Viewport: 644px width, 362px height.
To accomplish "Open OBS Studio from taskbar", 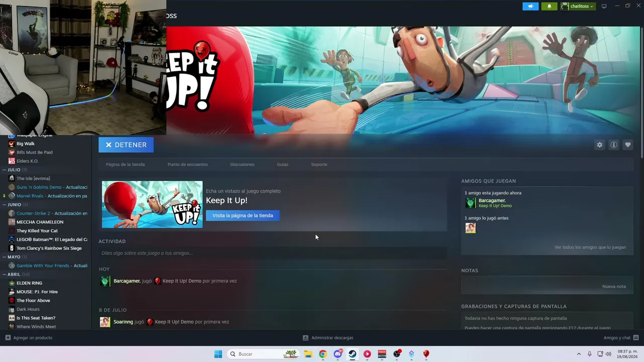I will [x=397, y=354].
